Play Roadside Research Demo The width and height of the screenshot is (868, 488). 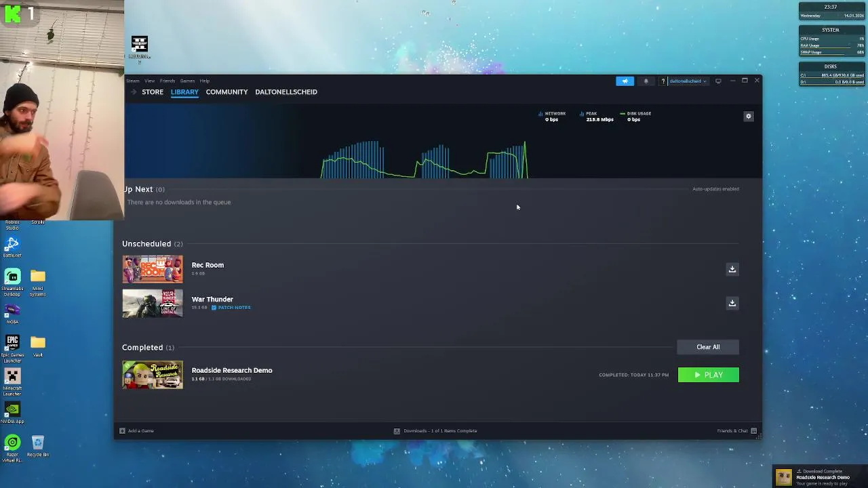pyautogui.click(x=708, y=375)
